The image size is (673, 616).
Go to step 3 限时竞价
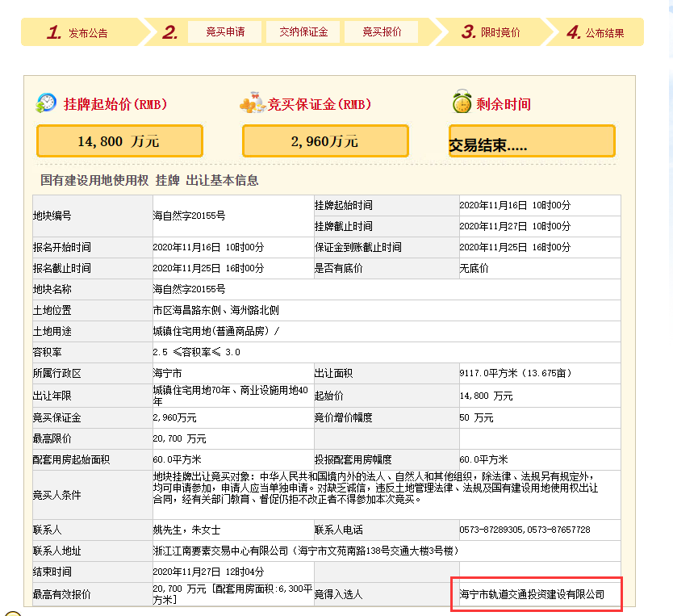491,33
